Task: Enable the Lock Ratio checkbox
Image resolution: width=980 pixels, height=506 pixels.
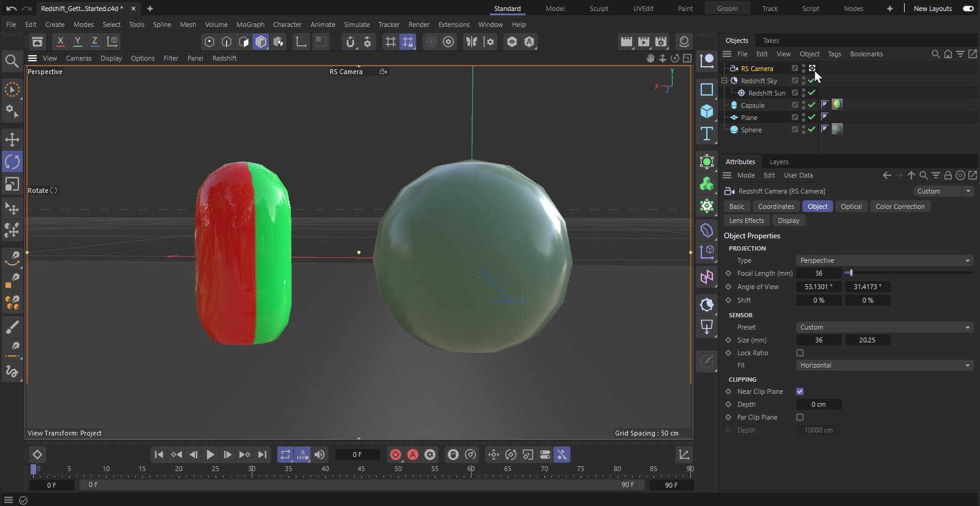Action: (x=800, y=353)
